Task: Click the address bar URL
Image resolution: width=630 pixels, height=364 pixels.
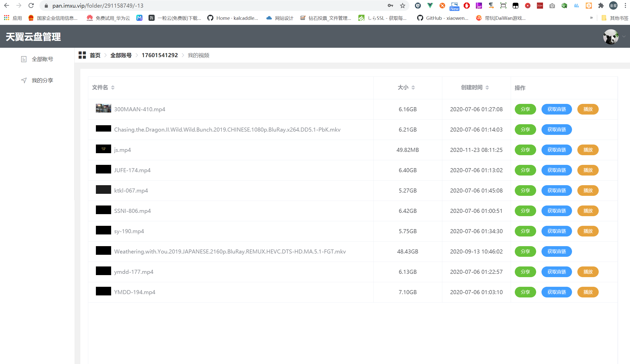Action: [x=98, y=6]
